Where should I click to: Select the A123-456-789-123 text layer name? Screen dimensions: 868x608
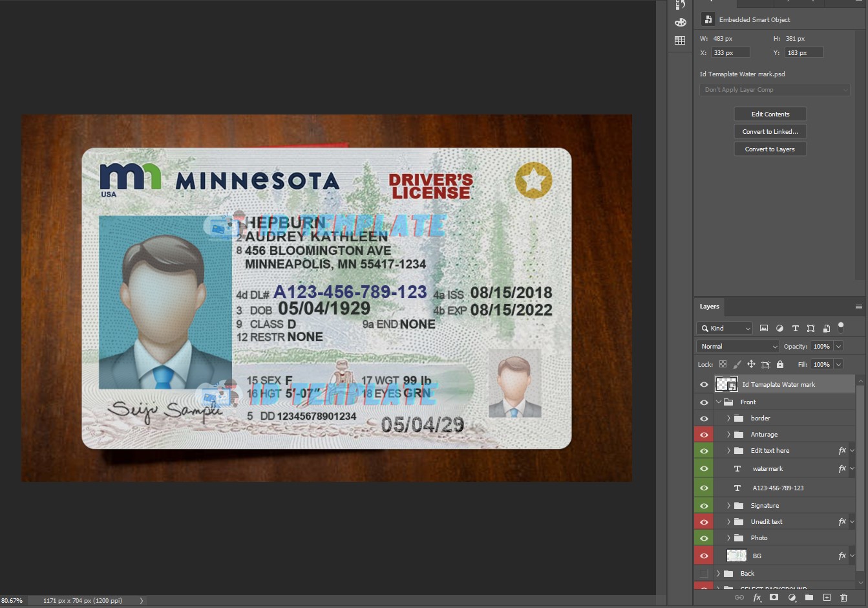tap(778, 488)
